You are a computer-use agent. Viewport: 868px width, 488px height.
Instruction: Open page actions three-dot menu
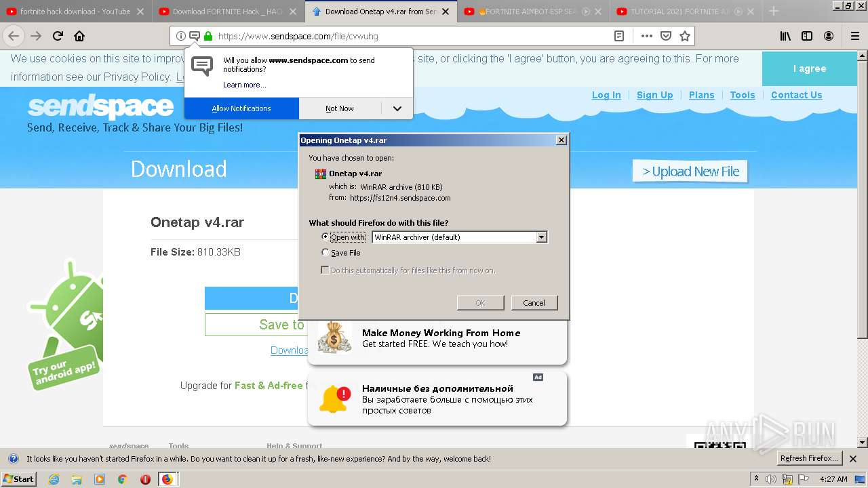pos(647,36)
